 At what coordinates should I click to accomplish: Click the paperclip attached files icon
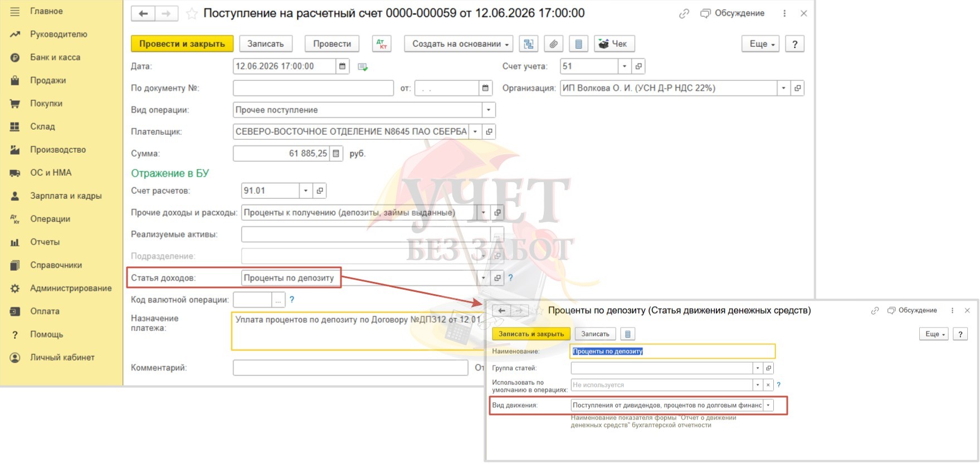pos(553,44)
